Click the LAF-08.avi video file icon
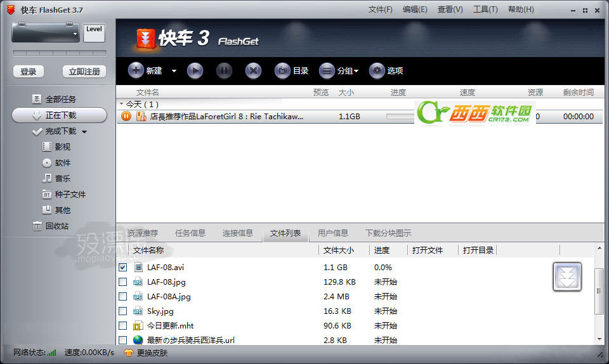Screen dimensions: 609x364 point(138,267)
